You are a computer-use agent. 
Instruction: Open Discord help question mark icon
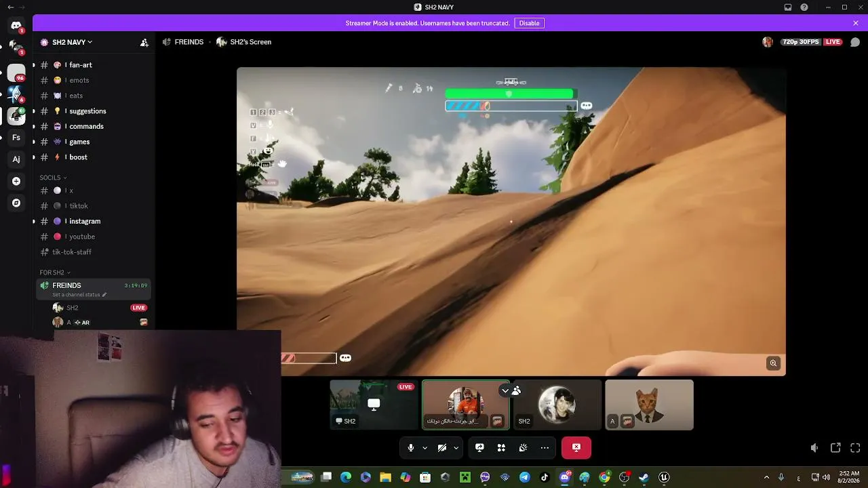[804, 7]
